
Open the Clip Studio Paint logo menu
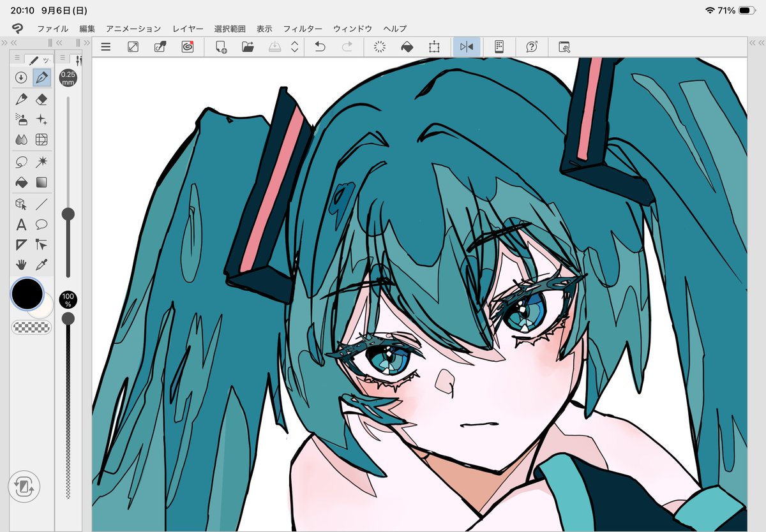[18, 29]
